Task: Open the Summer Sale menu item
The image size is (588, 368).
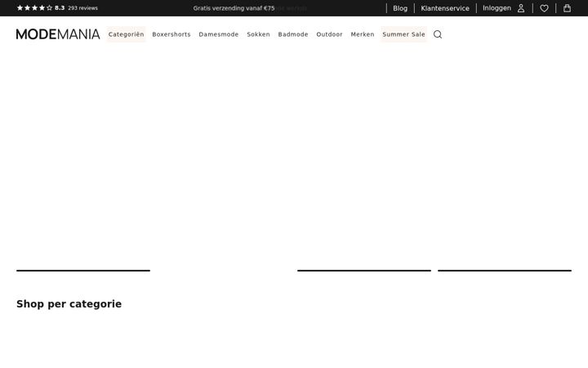Action: (x=404, y=34)
